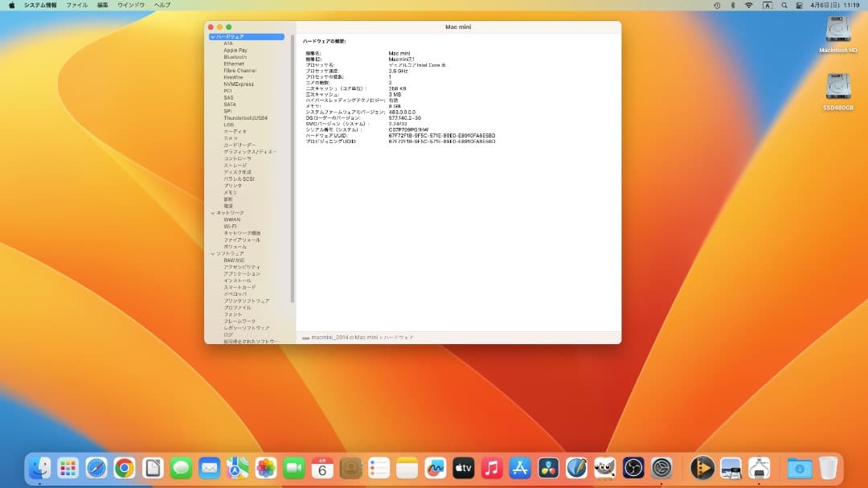
Task: Click the Wi-Fi icon in the menu bar
Action: click(749, 5)
